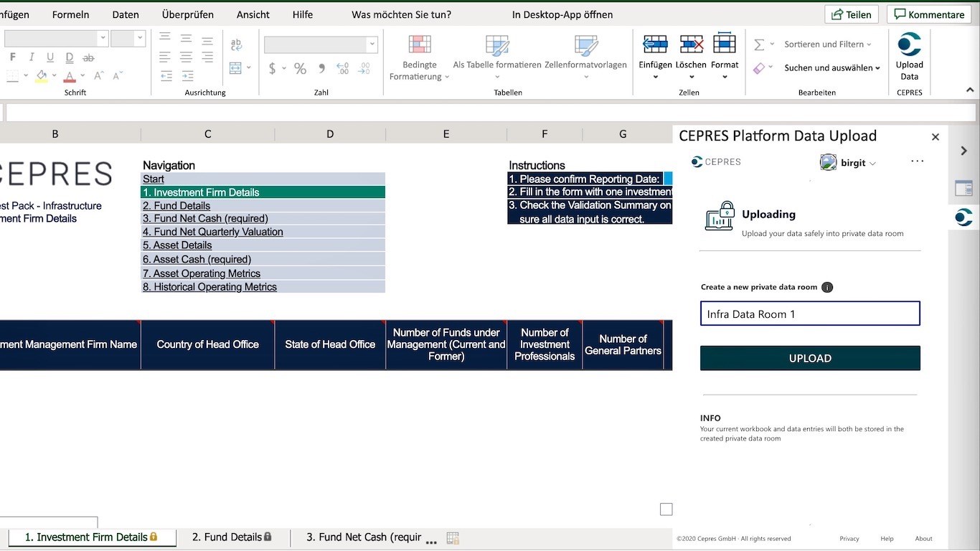Open '5. Asset Details' navigation link

177,245
